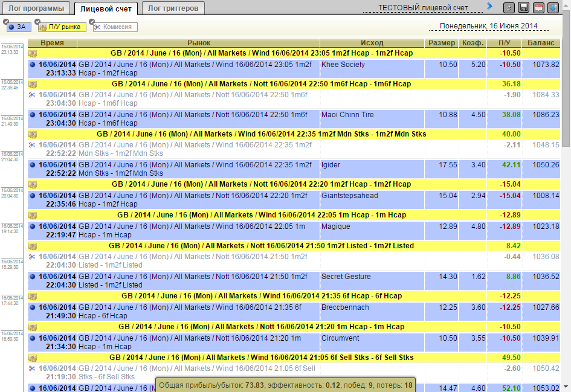Image resolution: width=571 pixels, height=392 pixels.
Task: Select the Magique outcome cell
Action: pos(372,231)
